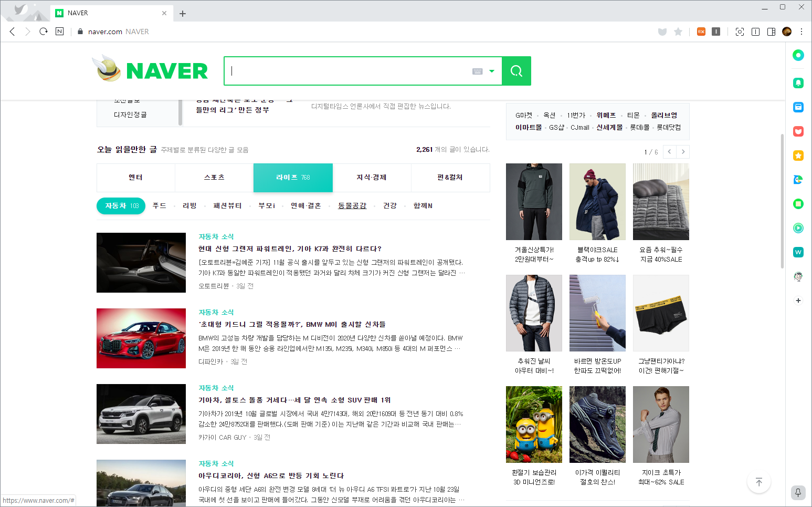Screen dimensions: 812x507
Task: Expand the search box autocomplete dropdown arrow
Action: [492, 71]
